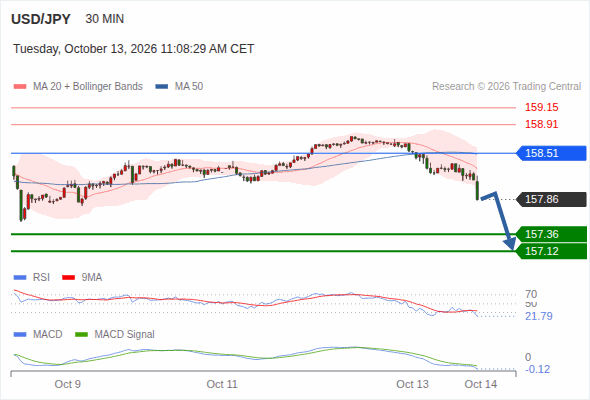Image resolution: width=590 pixels, height=400 pixels.
Task: Click the MACD Signal legend label
Action: click(x=125, y=335)
